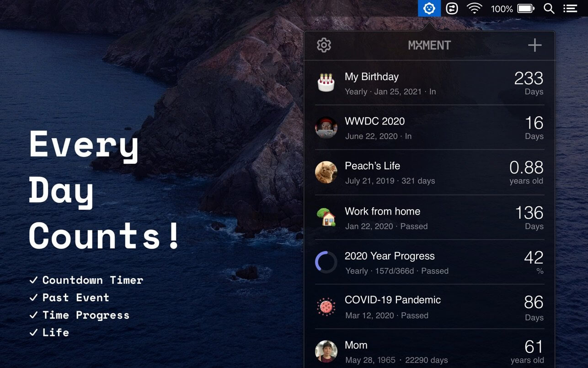Open Notification Center list icon
The image size is (588, 368).
click(x=570, y=8)
